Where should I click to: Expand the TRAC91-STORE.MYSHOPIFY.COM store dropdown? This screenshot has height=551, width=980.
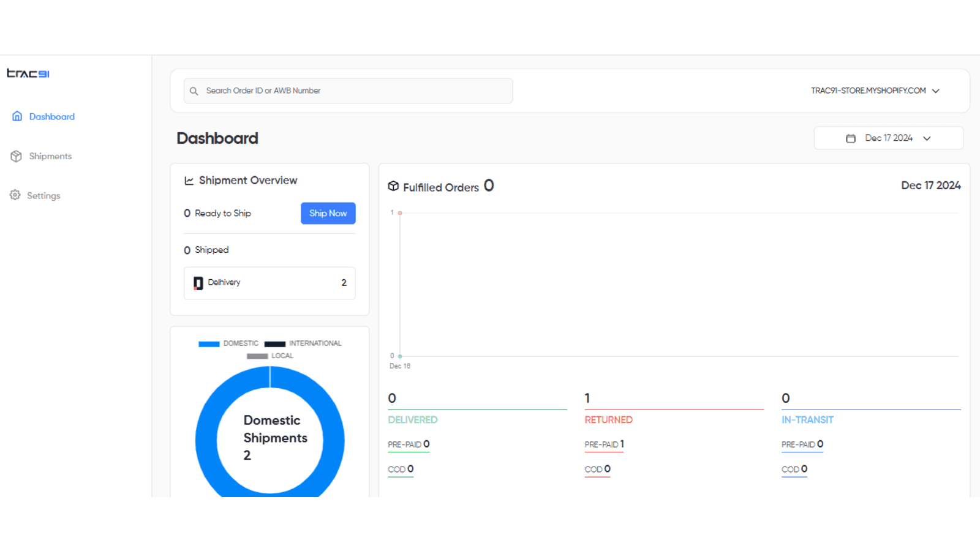875,91
